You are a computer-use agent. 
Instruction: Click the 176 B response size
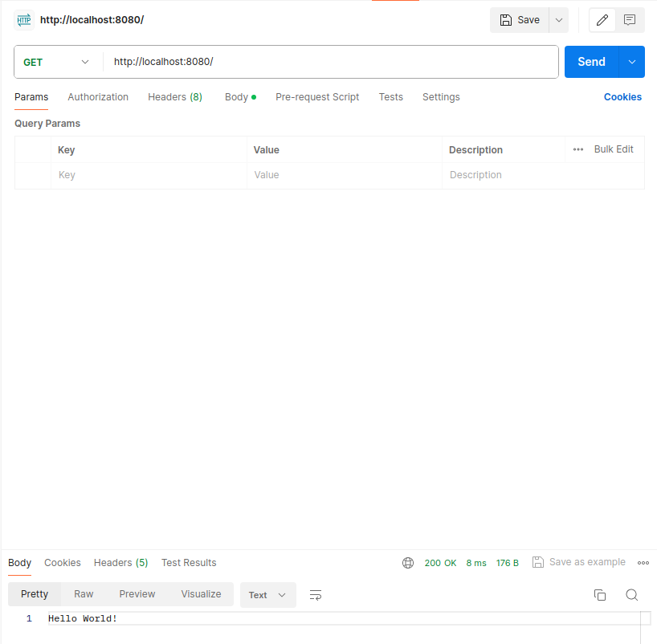pos(508,563)
